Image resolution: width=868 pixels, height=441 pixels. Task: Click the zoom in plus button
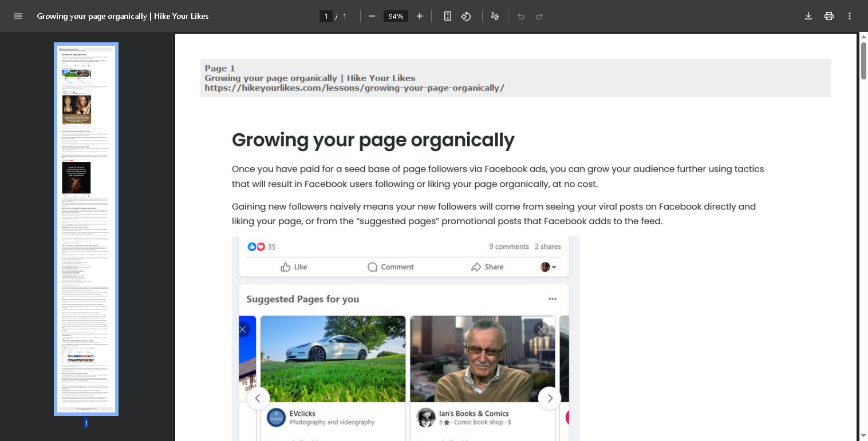tap(420, 16)
